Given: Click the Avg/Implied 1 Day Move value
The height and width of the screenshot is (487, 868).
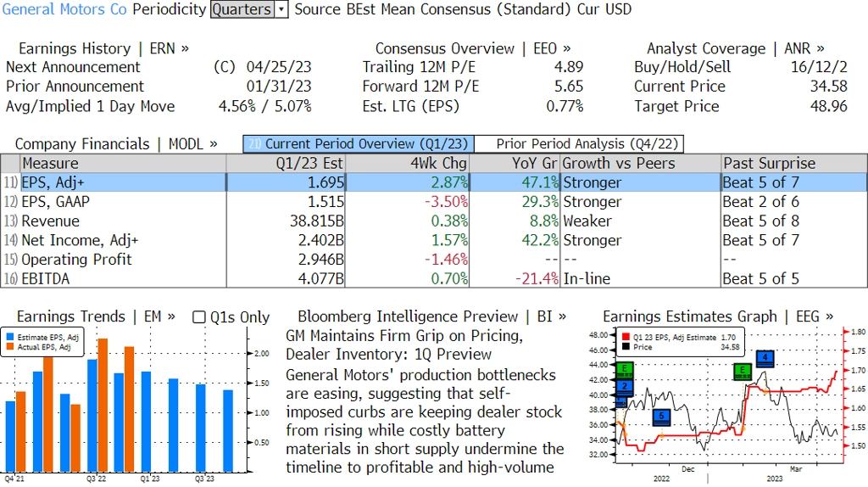Looking at the screenshot, I should point(265,106).
